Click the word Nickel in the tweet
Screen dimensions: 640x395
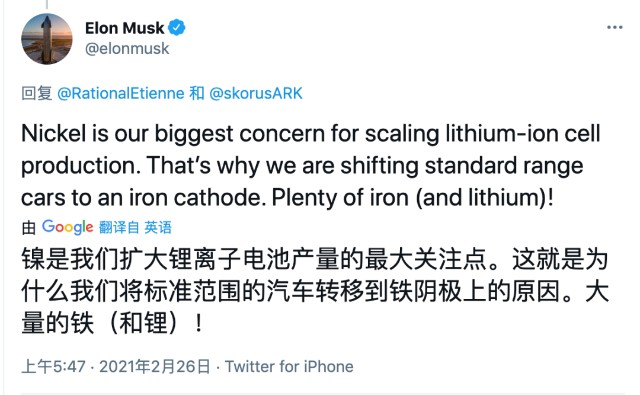click(x=54, y=133)
